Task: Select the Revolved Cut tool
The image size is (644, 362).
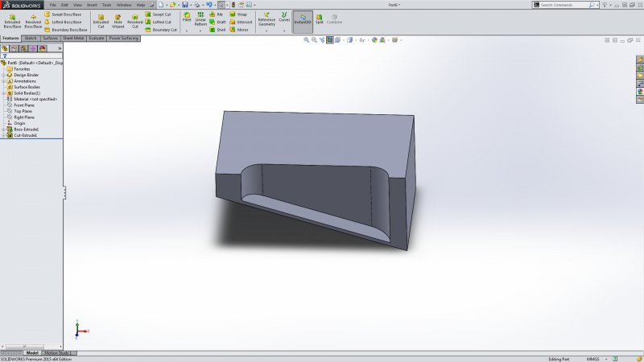Action: click(x=134, y=22)
